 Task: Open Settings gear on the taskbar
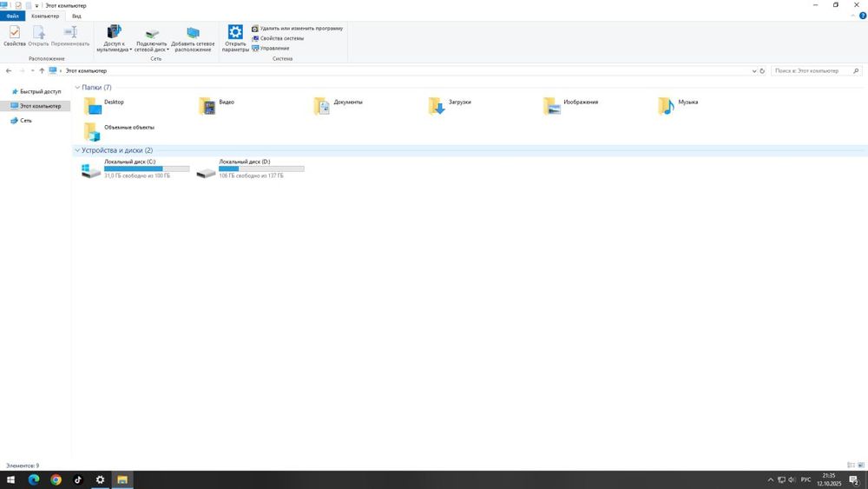click(x=100, y=479)
